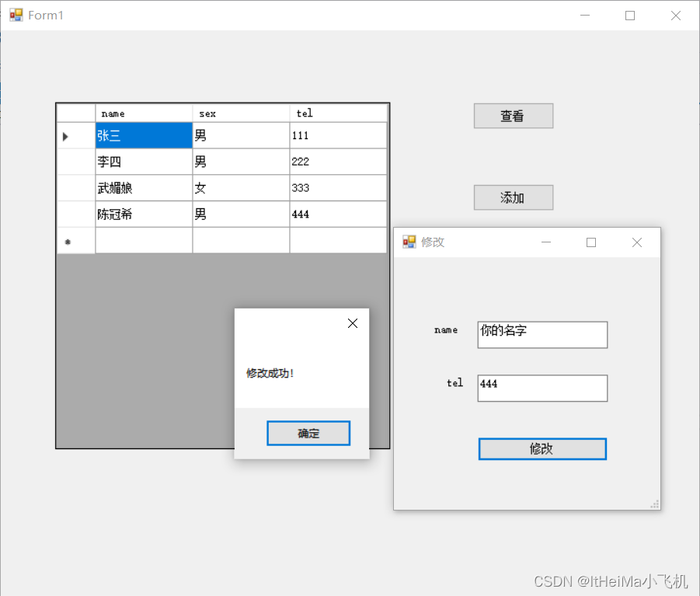This screenshot has height=596, width=700.
Task: Click the 添加 button to add a record
Action: click(513, 197)
